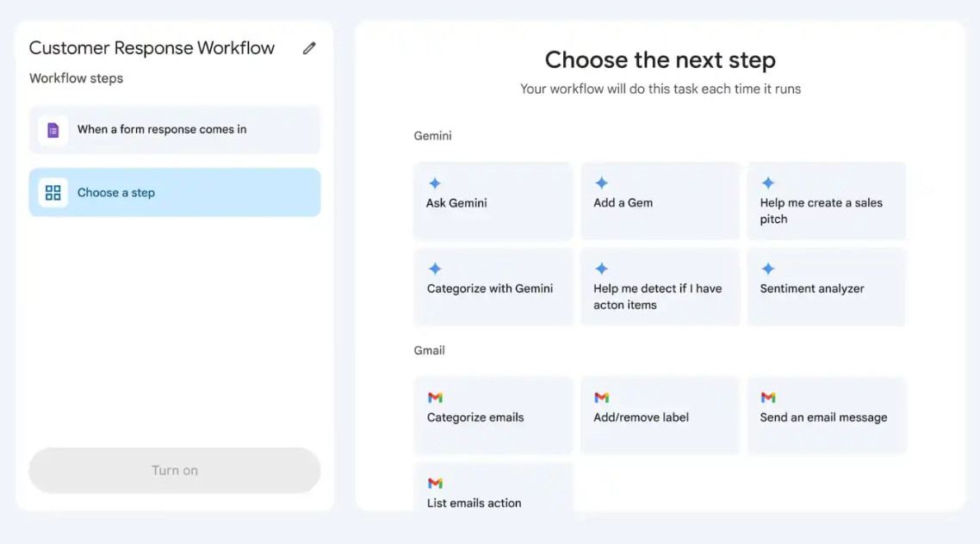Click the sparkle icon on Categorize with Gemini
The image size is (980, 544).
point(435,269)
